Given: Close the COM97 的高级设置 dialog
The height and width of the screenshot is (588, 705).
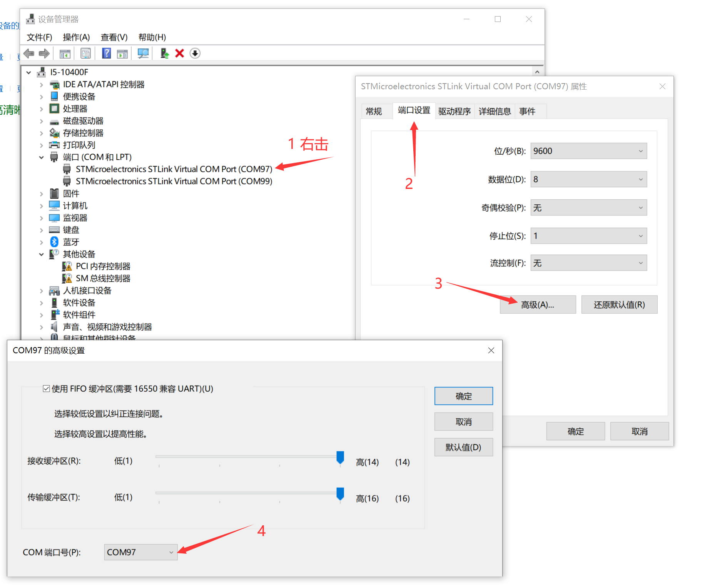Looking at the screenshot, I should pos(491,350).
